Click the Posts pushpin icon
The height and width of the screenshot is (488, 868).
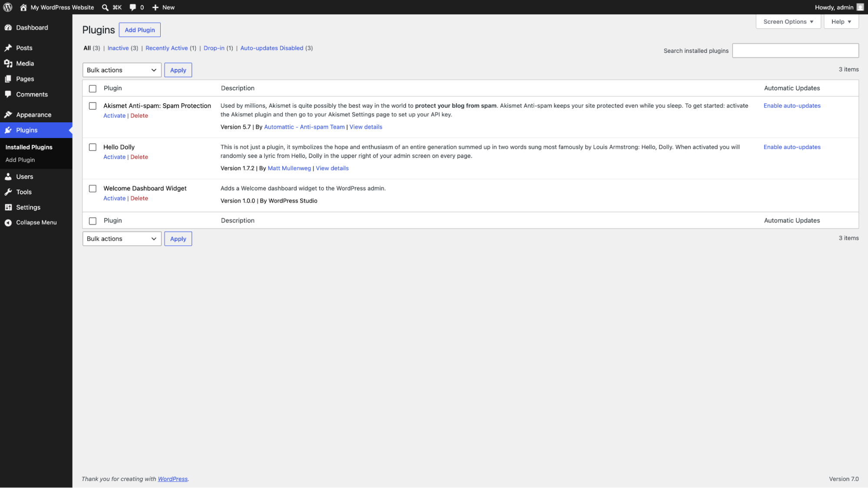coord(8,48)
